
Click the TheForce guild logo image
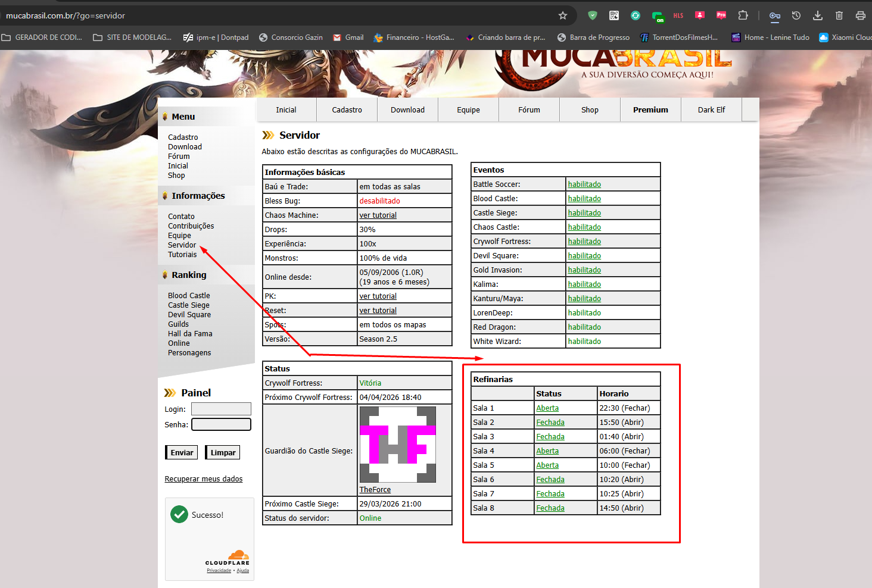pos(397,445)
